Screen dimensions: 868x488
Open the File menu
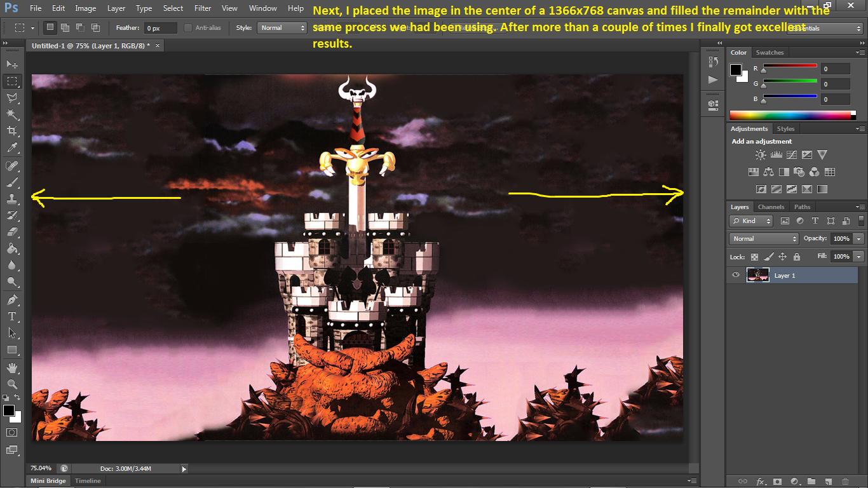point(36,8)
